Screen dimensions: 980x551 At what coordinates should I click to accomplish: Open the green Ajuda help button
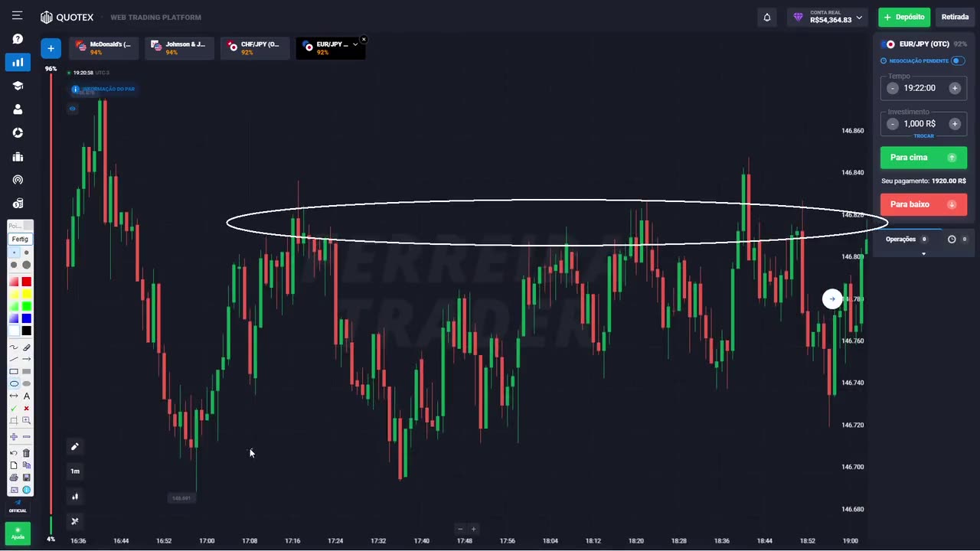click(x=18, y=533)
